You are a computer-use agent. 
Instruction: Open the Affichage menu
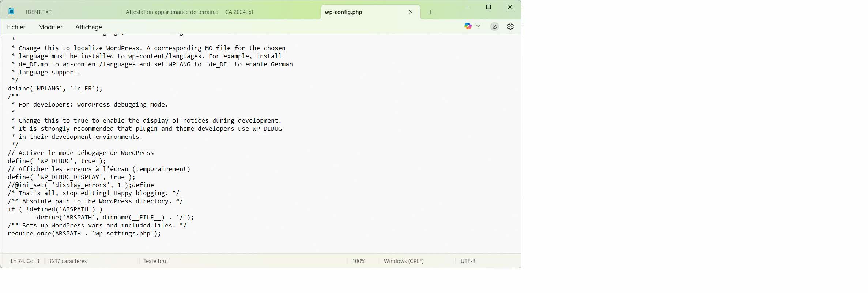click(x=88, y=27)
